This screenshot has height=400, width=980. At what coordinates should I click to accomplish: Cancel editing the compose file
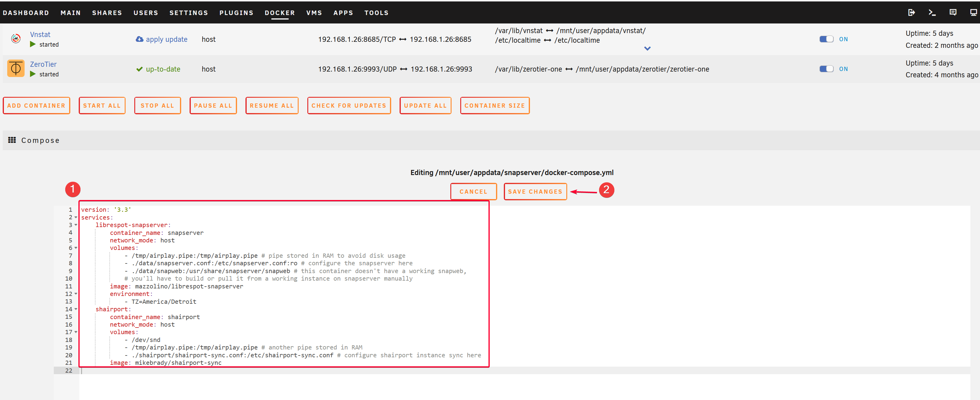coord(473,191)
